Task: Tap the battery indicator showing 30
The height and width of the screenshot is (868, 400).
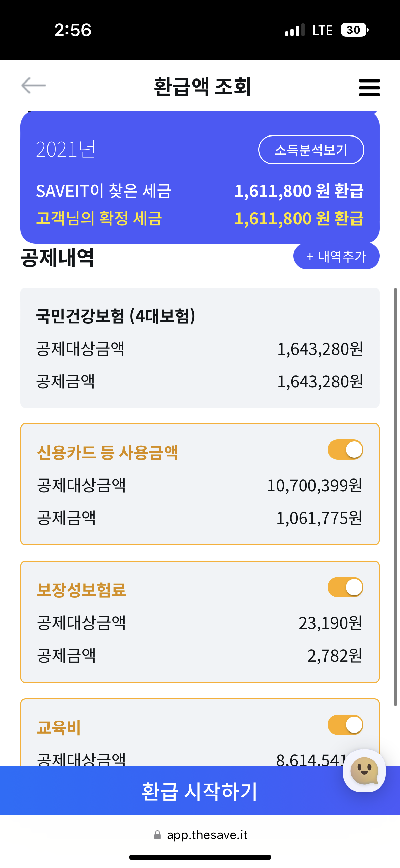Action: point(354,30)
